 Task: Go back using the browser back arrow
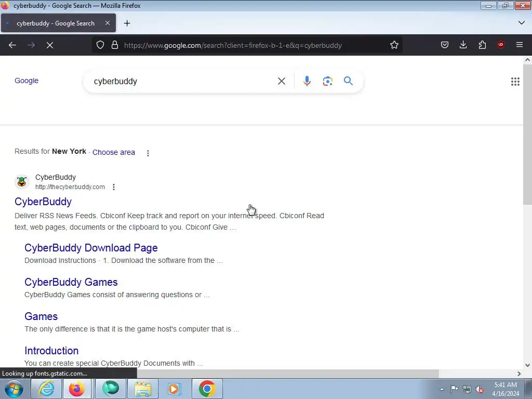[x=12, y=45]
